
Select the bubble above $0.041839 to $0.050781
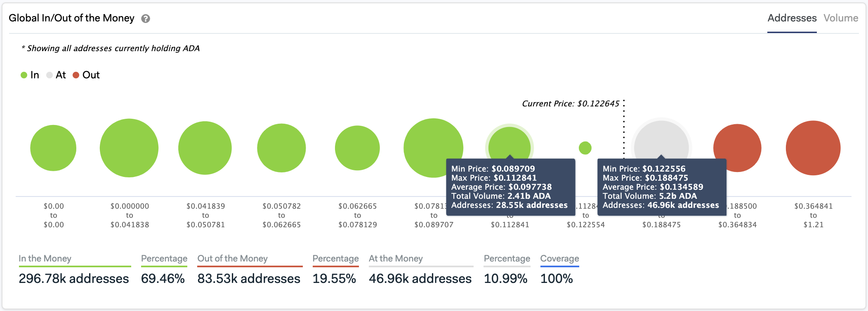205,148
